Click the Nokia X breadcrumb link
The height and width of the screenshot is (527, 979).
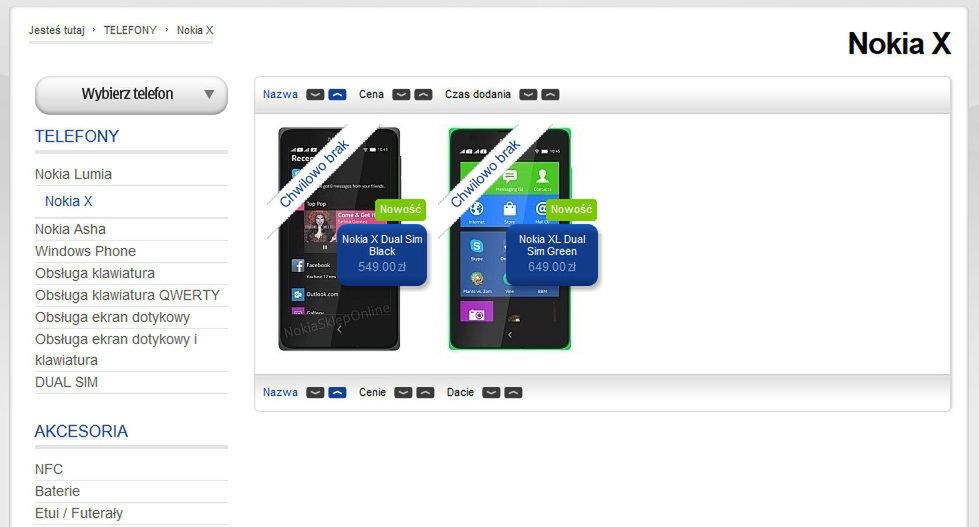tap(195, 30)
